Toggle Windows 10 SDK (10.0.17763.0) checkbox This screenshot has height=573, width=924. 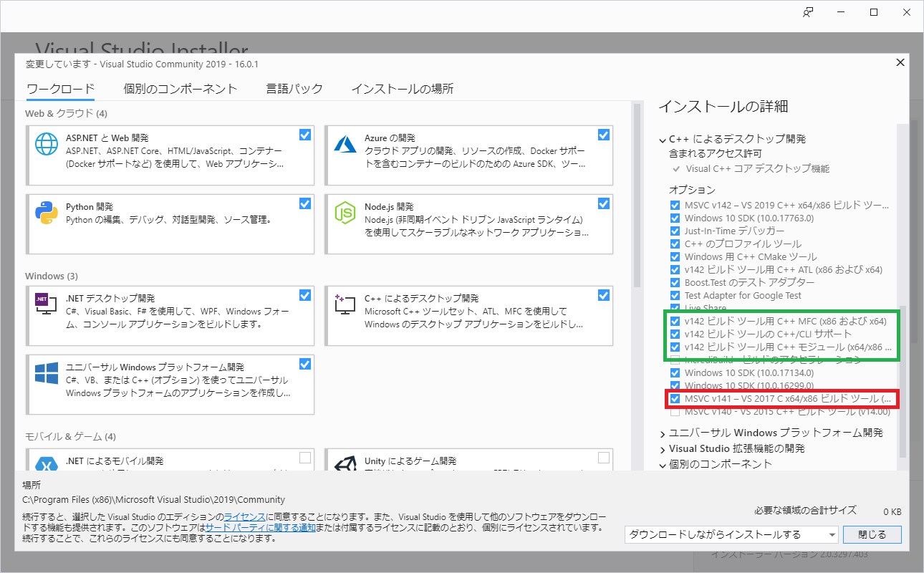(x=675, y=218)
